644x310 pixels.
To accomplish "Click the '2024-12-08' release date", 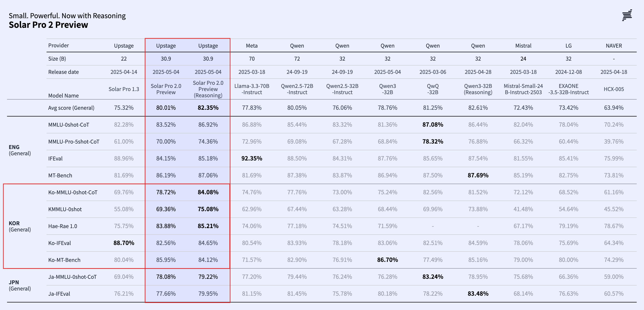I will (569, 72).
